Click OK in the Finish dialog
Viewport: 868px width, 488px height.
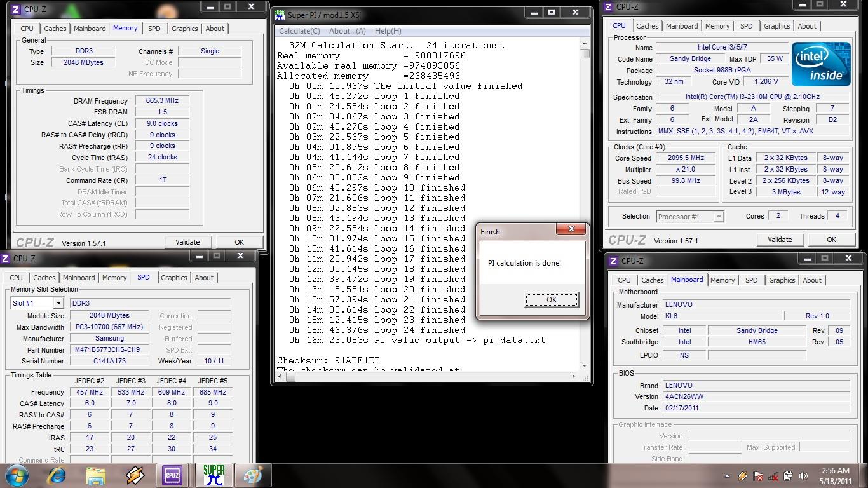551,300
